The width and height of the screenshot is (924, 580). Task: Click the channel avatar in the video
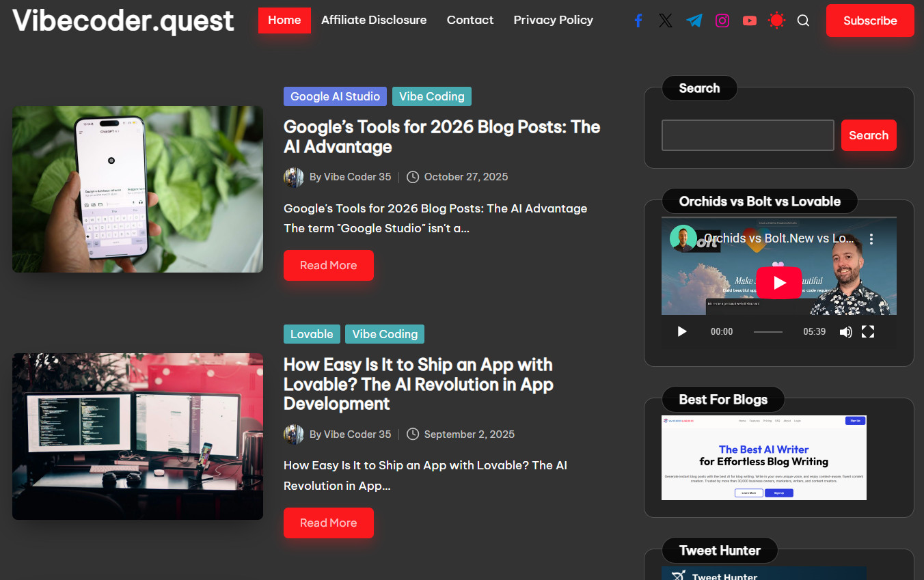coord(683,238)
